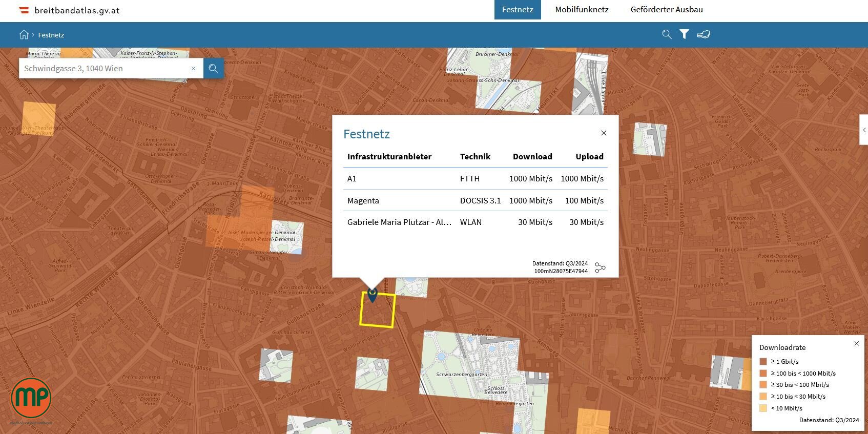Viewport: 868px width, 434px height.
Task: Click the Austria map overview icon
Action: point(704,34)
